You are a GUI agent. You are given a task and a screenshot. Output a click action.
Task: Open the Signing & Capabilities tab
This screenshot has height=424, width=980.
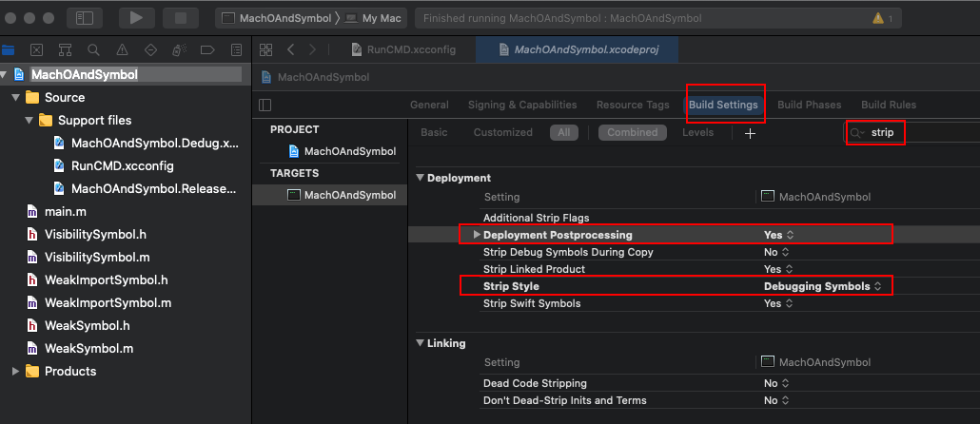522,105
